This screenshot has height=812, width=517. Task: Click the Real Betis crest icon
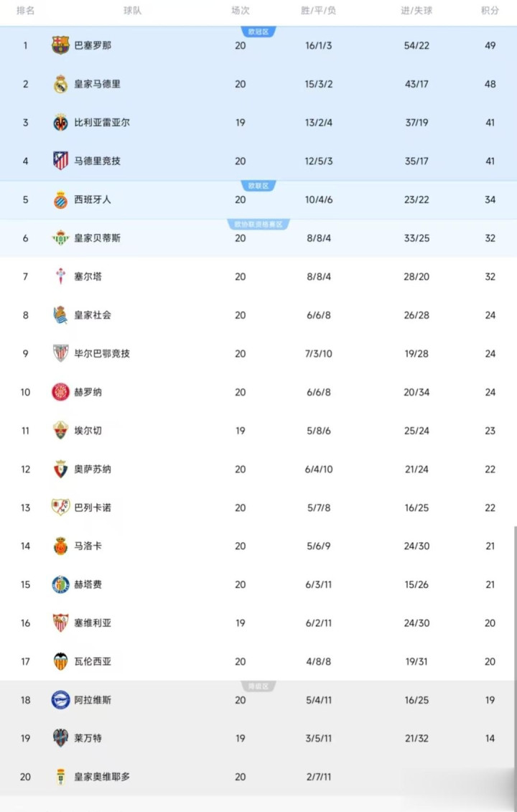pyautogui.click(x=60, y=238)
